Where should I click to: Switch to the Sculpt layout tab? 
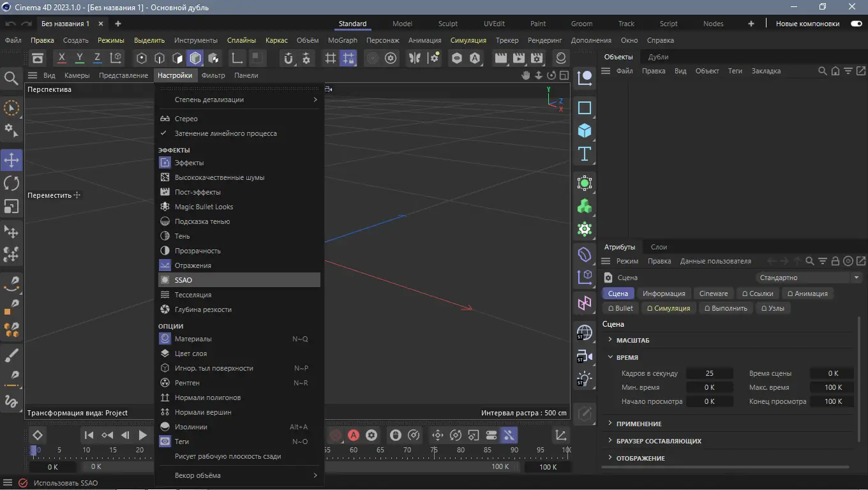(x=447, y=23)
